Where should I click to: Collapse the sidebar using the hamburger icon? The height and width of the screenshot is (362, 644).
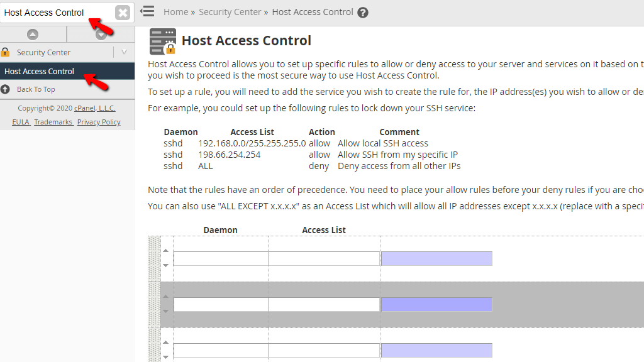tap(147, 11)
